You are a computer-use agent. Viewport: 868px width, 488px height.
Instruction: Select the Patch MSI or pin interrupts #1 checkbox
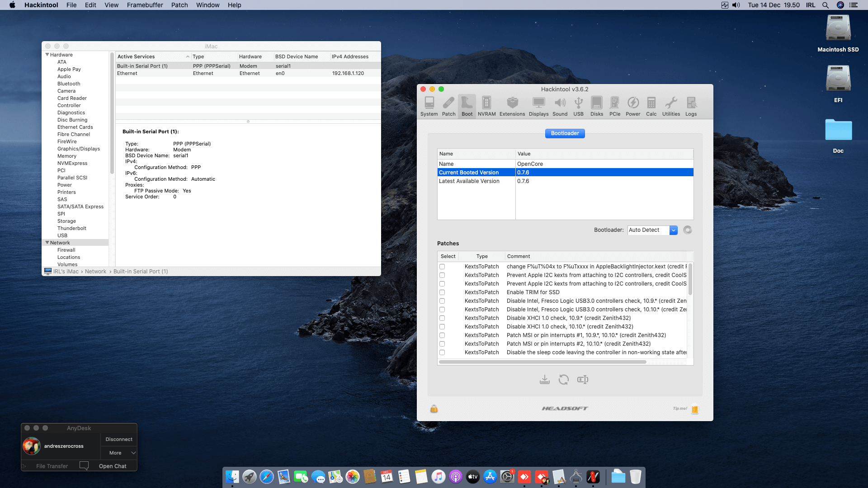(442, 335)
